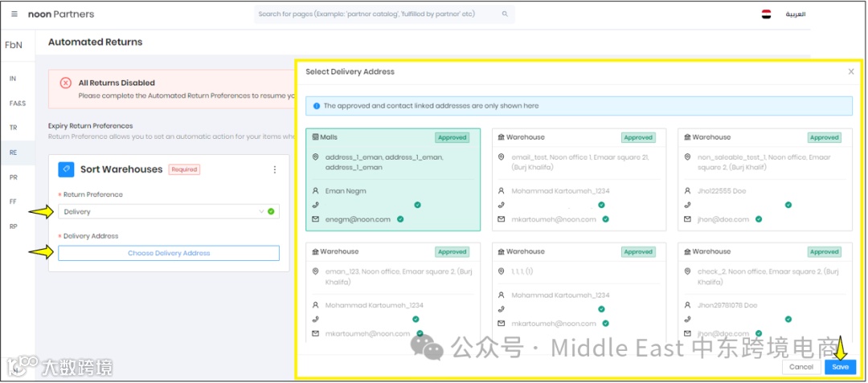Click warehouse icon on check_2 card
This screenshot has width=868, height=383.
[x=687, y=251]
